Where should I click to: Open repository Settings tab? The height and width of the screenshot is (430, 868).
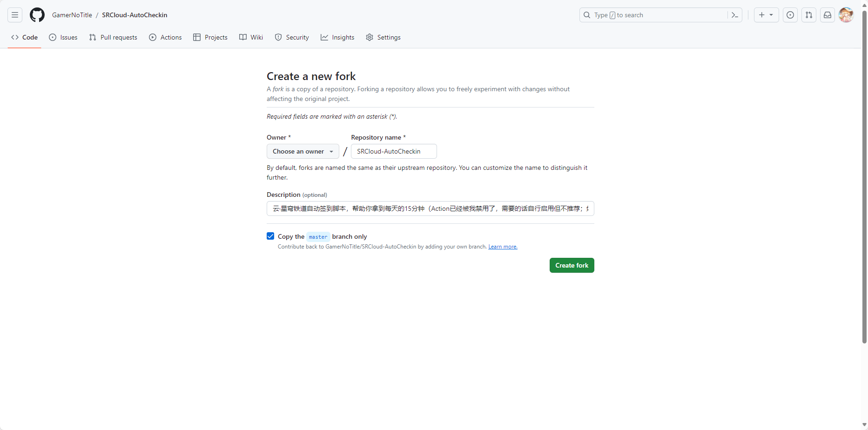383,37
